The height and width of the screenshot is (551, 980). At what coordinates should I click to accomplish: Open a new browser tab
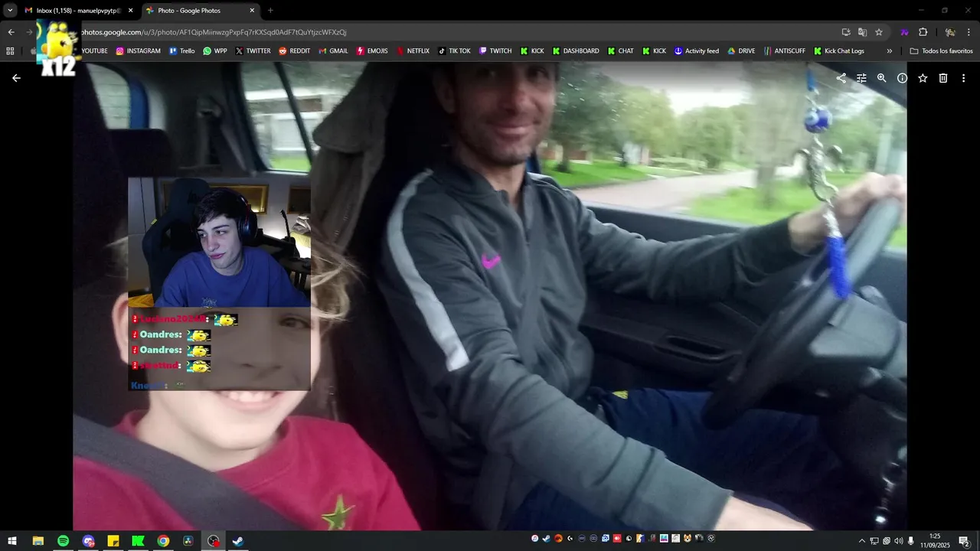(270, 11)
